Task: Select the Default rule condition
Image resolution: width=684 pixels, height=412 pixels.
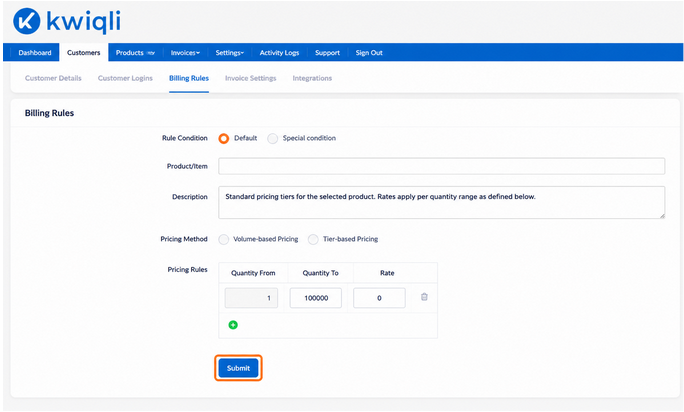Action: tap(224, 138)
